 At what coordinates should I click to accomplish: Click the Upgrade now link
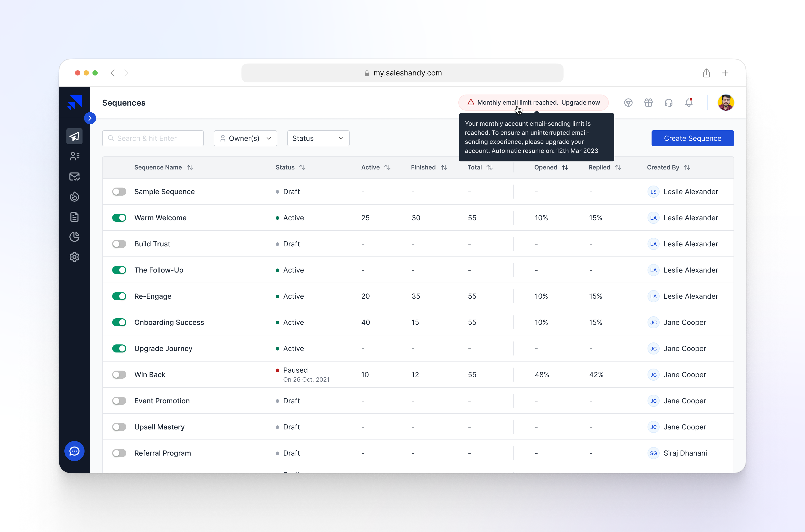coord(580,103)
